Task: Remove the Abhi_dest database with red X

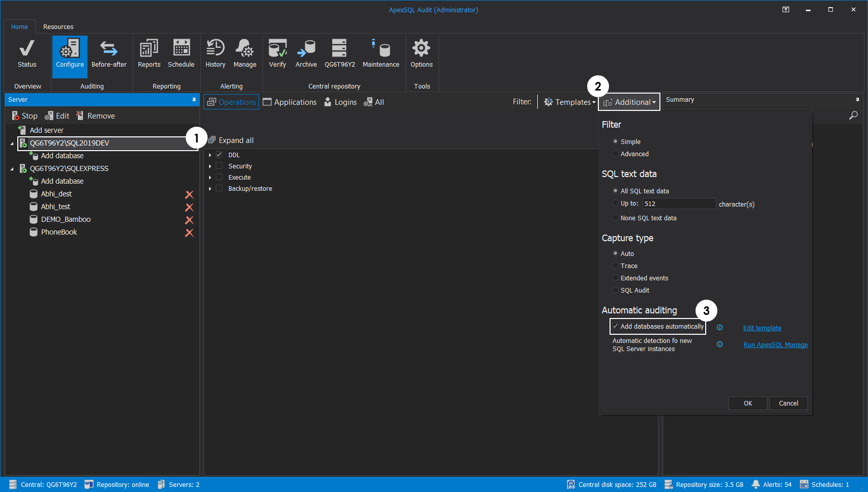Action: [x=189, y=194]
